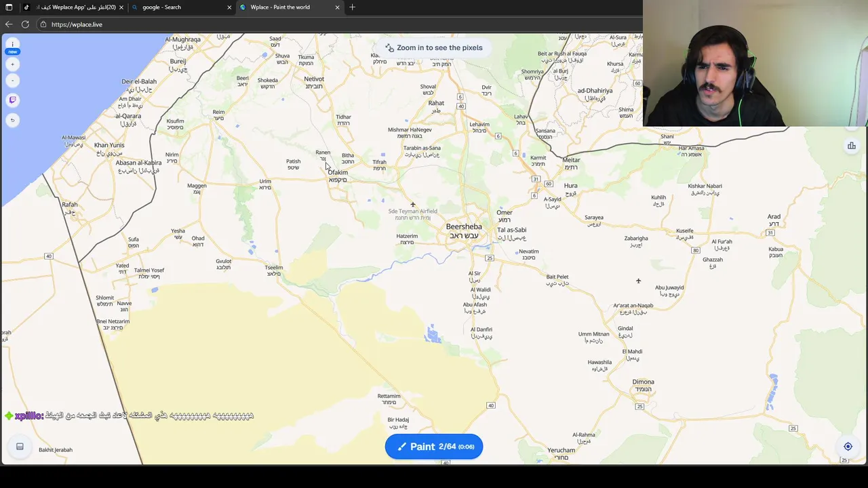Click the Yerucham town label

click(561, 453)
